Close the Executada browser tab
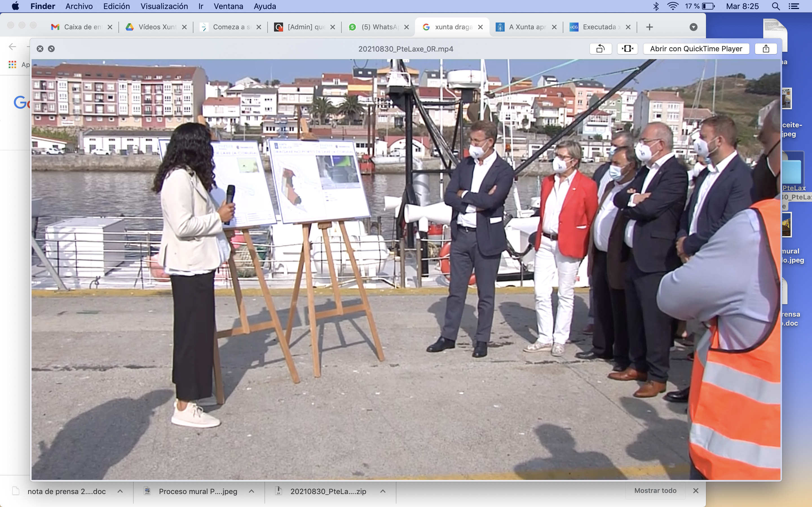 coord(628,27)
